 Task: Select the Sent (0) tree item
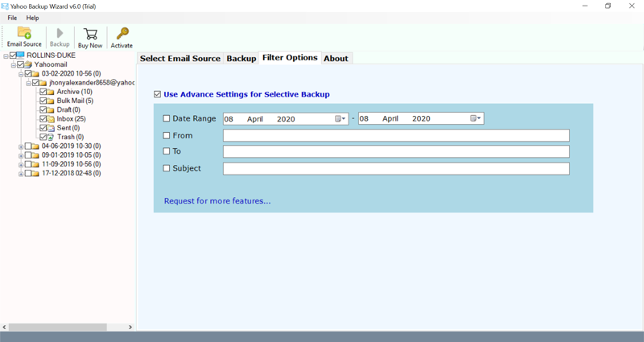[x=68, y=128]
